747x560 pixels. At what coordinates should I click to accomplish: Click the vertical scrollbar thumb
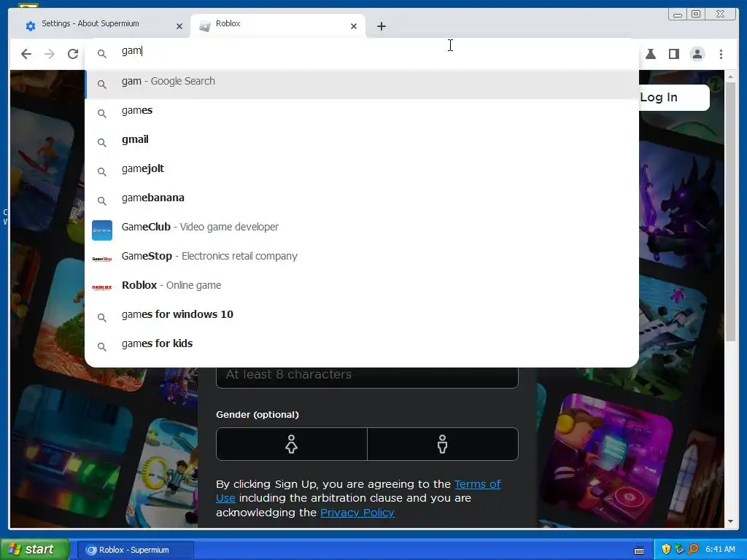[x=730, y=211]
